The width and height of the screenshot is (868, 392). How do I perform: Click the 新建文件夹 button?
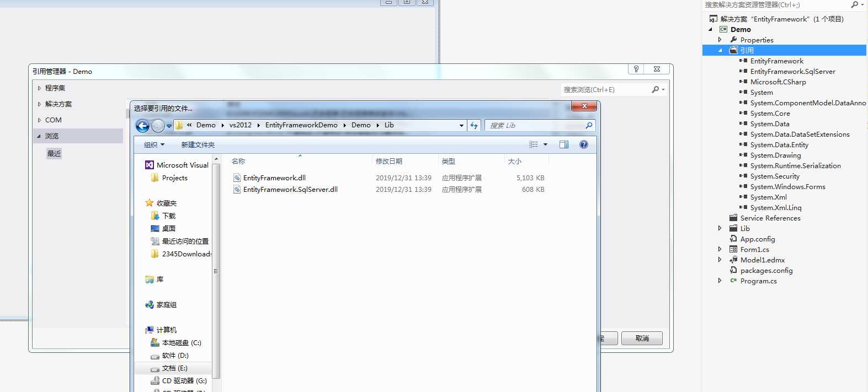tap(198, 144)
